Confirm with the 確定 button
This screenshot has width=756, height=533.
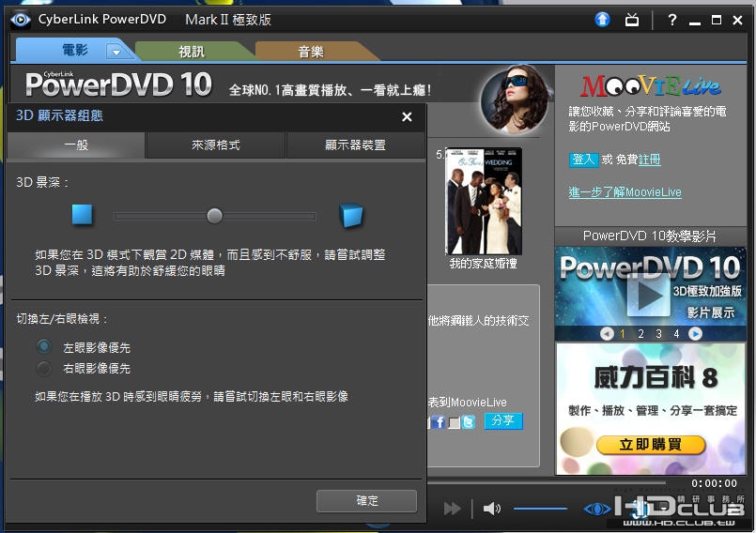click(x=366, y=501)
